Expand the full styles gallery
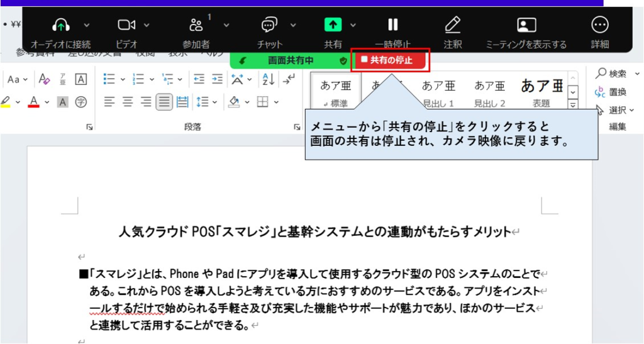 point(573,106)
